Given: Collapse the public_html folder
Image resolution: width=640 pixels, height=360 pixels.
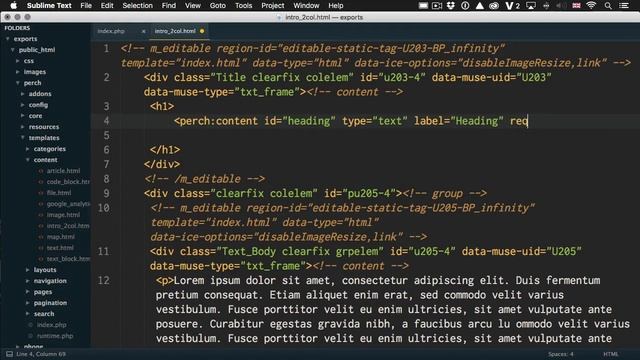Looking at the screenshot, I should tap(13, 50).
